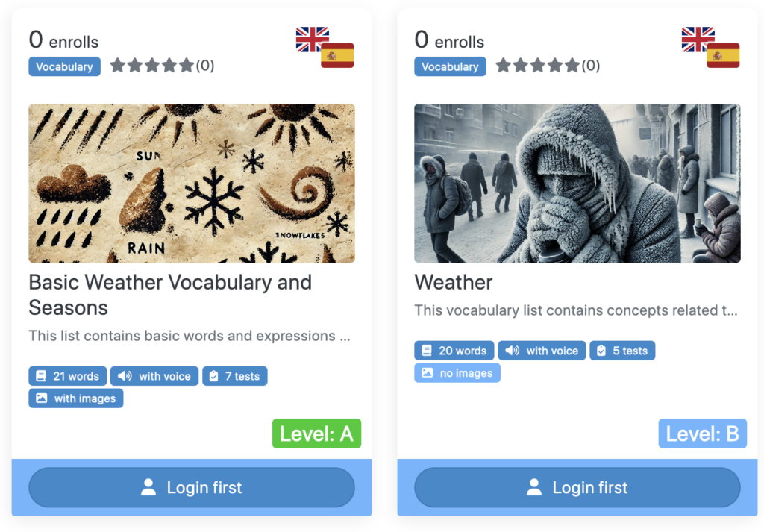Click the book icon in 20 words badge
Image resolution: width=764 pixels, height=532 pixels.
tap(427, 351)
